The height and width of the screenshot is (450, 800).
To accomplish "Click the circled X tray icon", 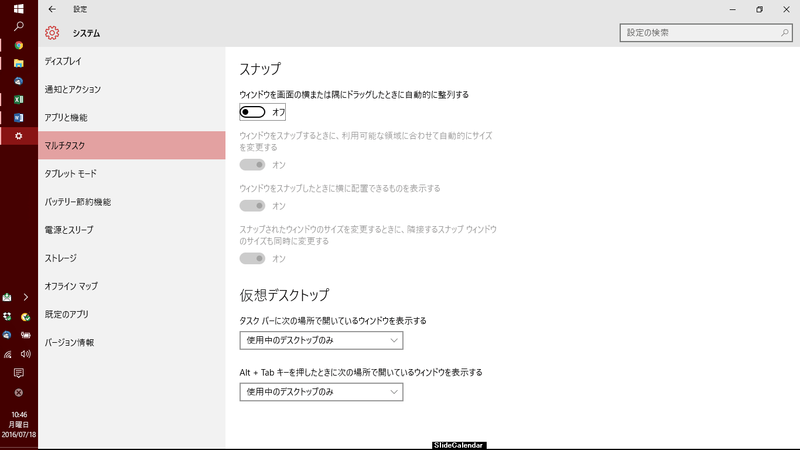I will 19,392.
